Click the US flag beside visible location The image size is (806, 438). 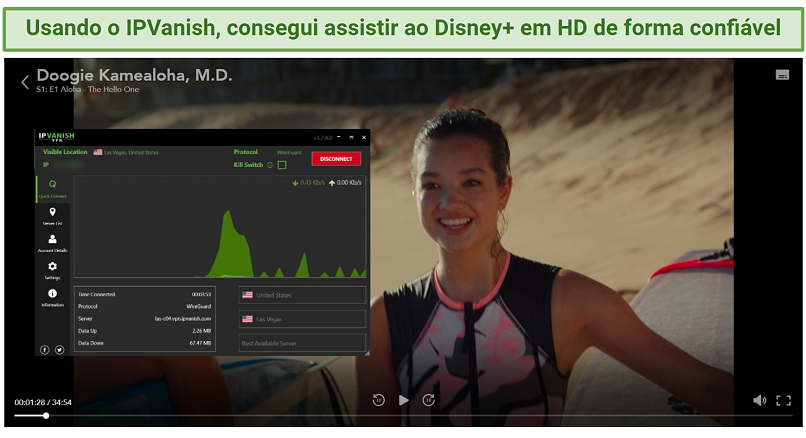(x=98, y=152)
